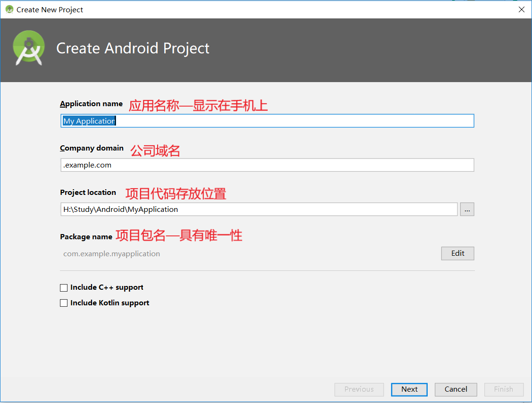Click the app icon in the title bar
532x403 pixels.
coord(8,9)
